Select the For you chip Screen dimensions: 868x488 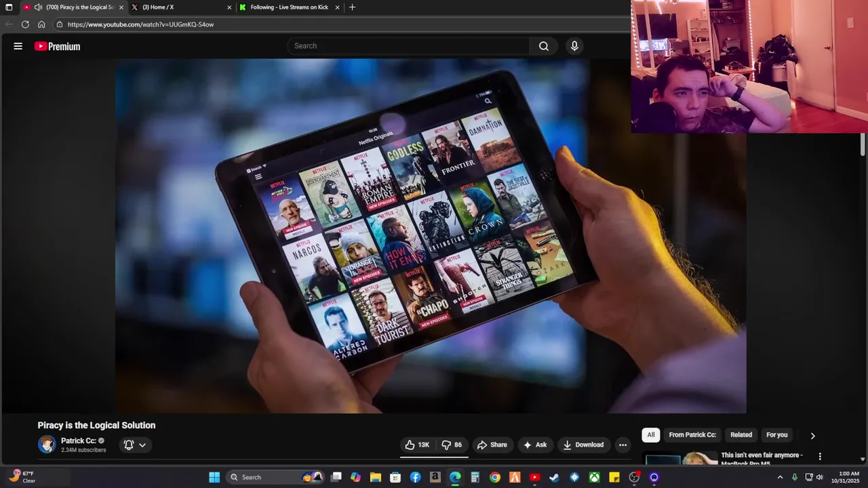point(777,435)
